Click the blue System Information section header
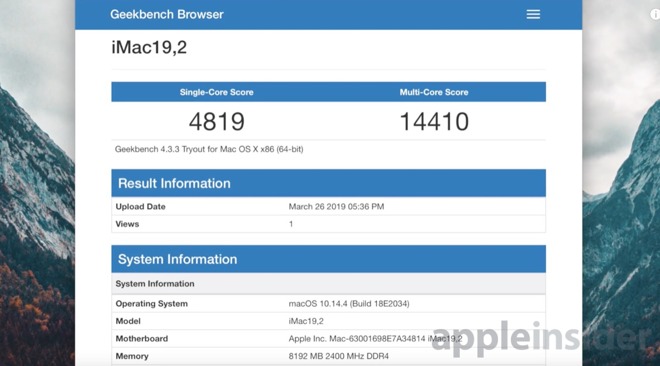 coord(328,259)
